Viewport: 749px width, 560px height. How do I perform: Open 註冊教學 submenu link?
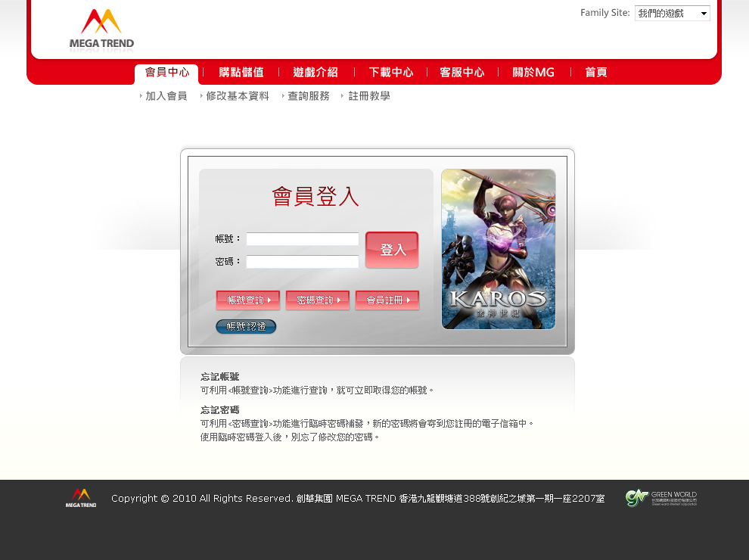(x=369, y=96)
